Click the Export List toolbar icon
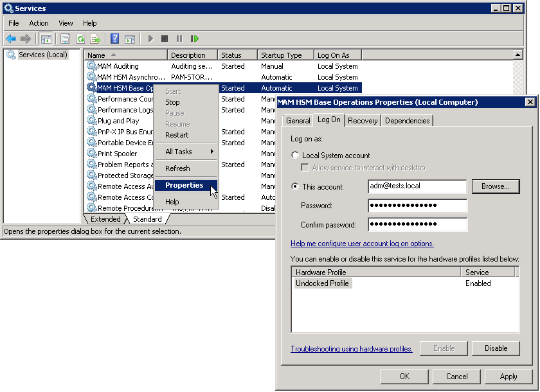The image size is (540, 392). 95,39
